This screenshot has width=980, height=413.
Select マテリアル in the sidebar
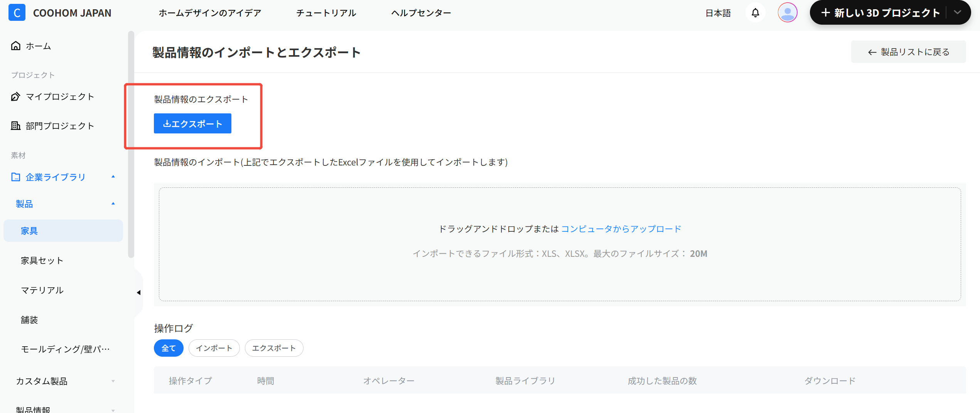42,290
